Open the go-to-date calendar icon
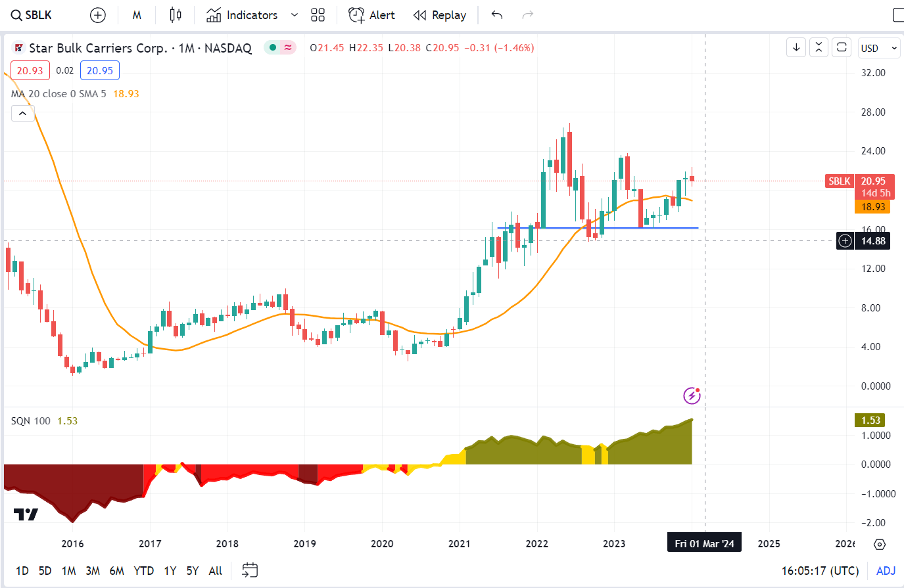 (250, 571)
